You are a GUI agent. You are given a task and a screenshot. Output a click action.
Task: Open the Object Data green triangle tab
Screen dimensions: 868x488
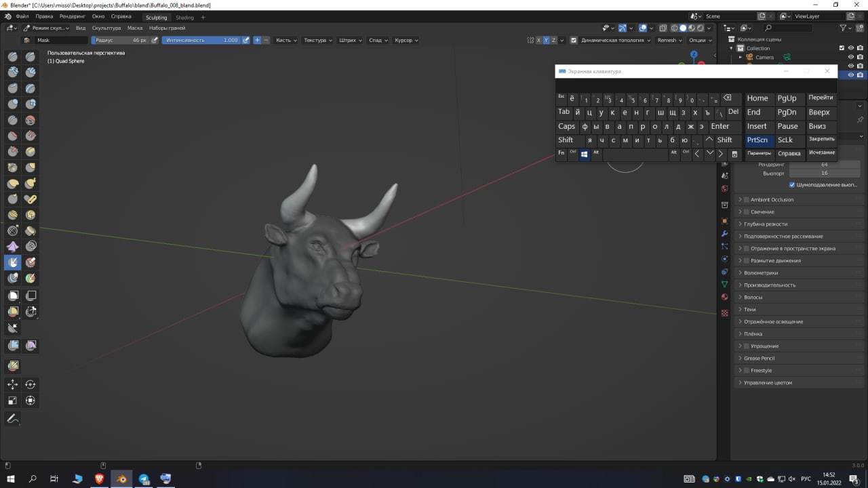(x=724, y=284)
